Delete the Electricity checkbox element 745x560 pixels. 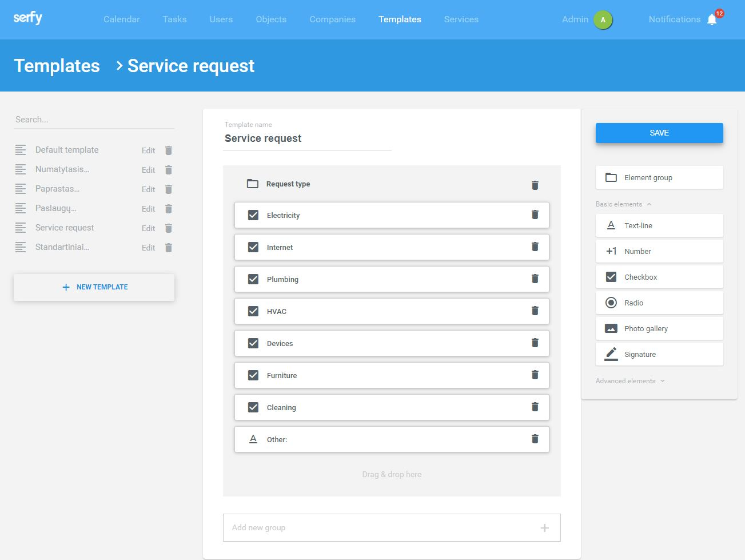coord(535,215)
